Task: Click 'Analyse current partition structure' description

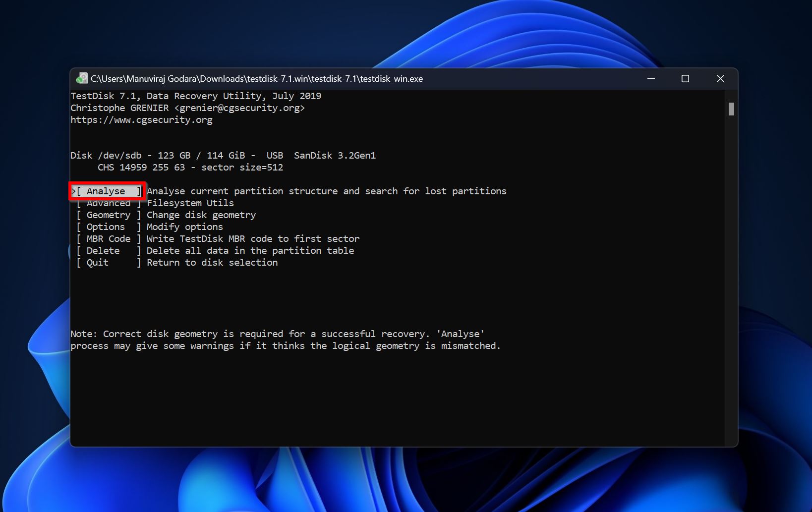Action: [x=327, y=191]
